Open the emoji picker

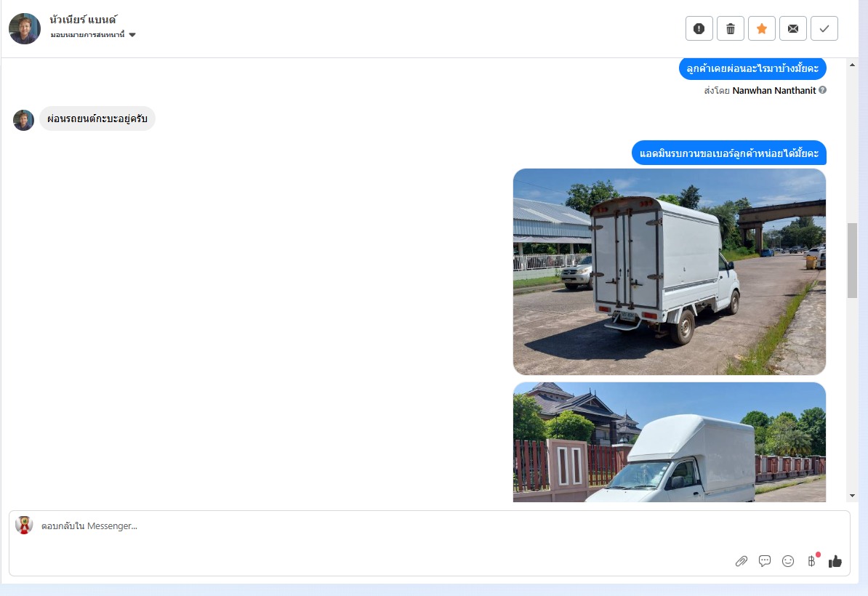click(788, 561)
